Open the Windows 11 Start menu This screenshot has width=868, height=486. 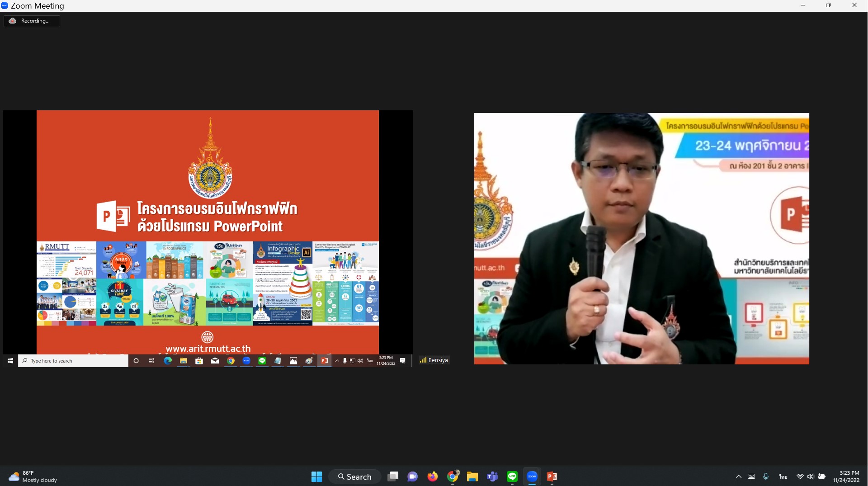pos(316,477)
